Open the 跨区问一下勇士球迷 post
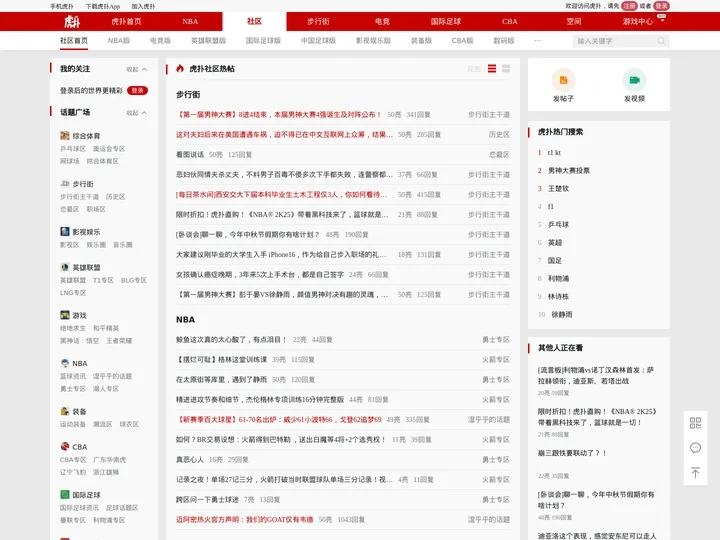The image size is (720, 540). click(207, 500)
